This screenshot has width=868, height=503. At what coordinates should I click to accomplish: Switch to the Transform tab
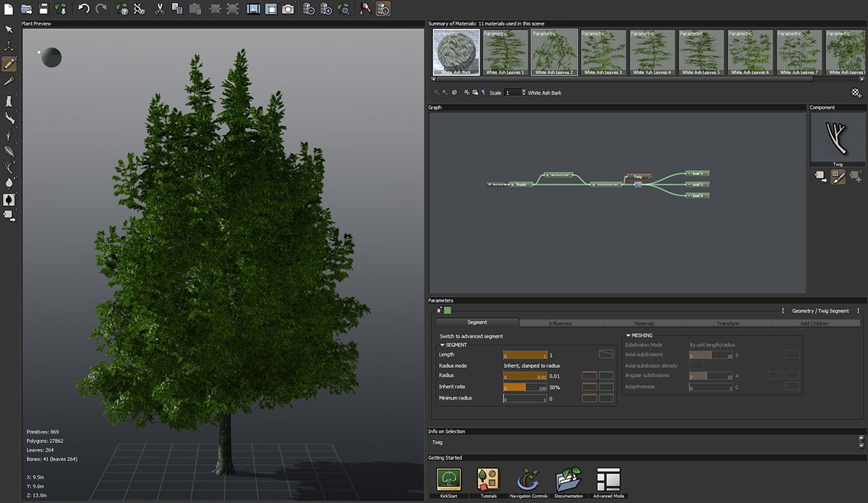click(728, 323)
